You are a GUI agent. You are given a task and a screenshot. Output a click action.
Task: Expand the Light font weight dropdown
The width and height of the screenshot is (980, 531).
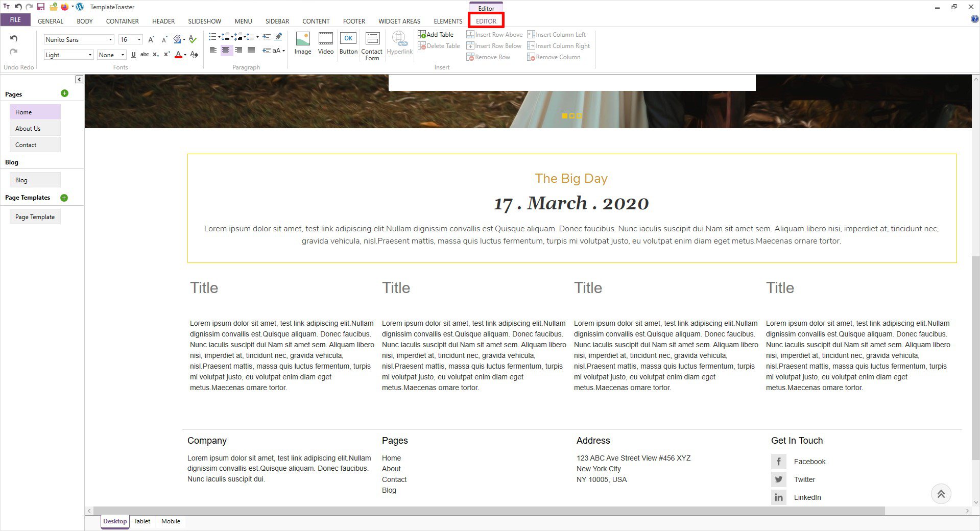click(90, 55)
